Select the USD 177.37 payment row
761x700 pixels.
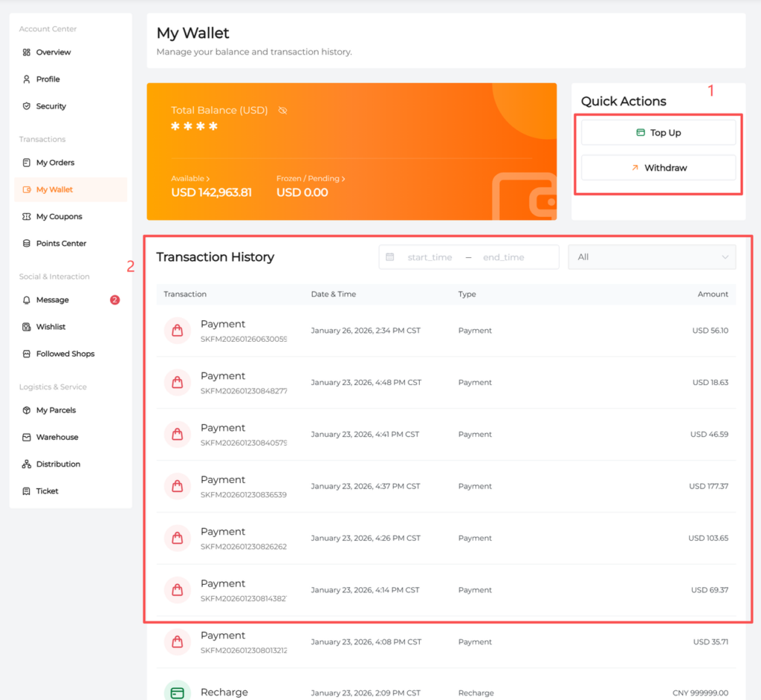(x=446, y=487)
